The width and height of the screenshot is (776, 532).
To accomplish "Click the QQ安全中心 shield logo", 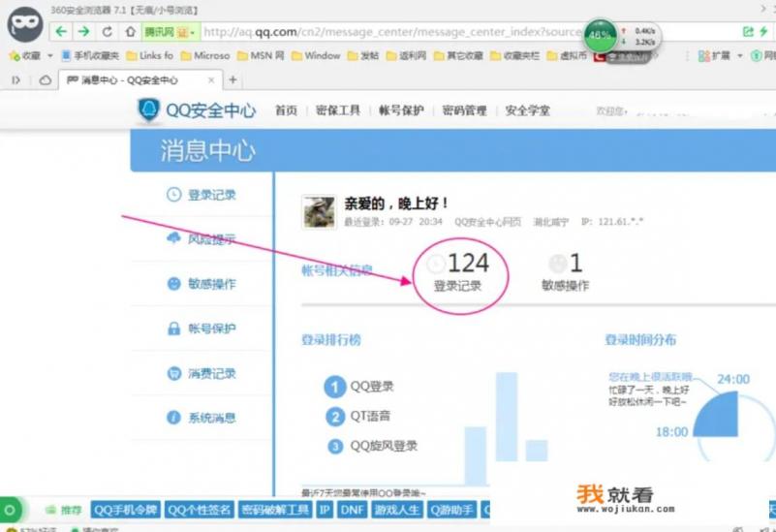I will pos(148,110).
